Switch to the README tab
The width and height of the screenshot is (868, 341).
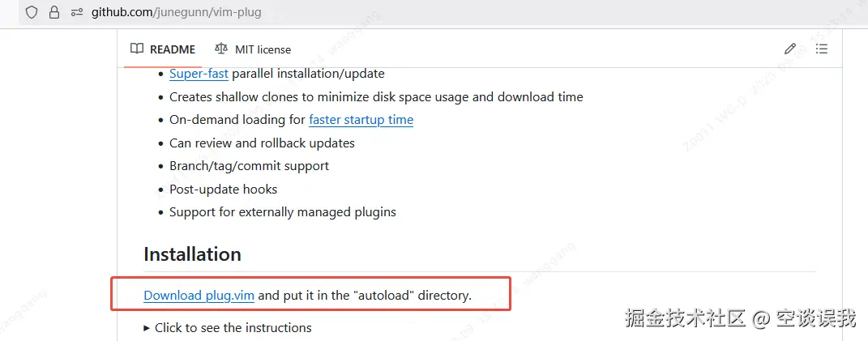(x=163, y=49)
